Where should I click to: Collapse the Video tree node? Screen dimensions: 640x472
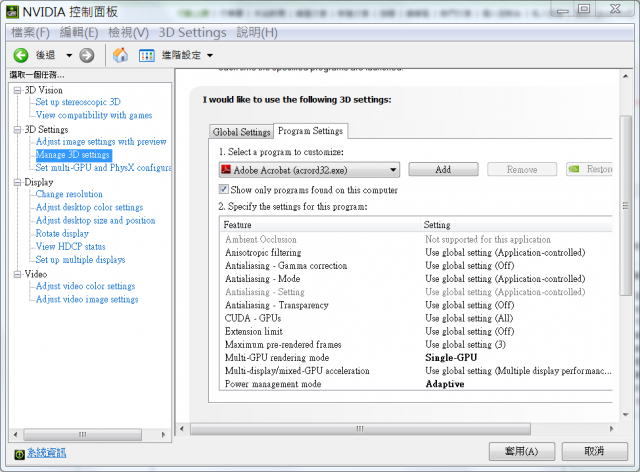point(18,274)
